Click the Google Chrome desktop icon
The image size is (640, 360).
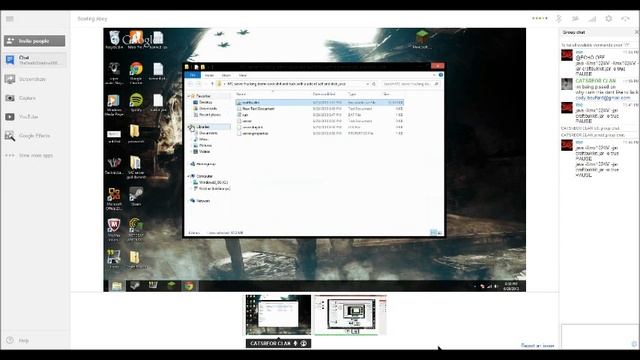coord(136,72)
